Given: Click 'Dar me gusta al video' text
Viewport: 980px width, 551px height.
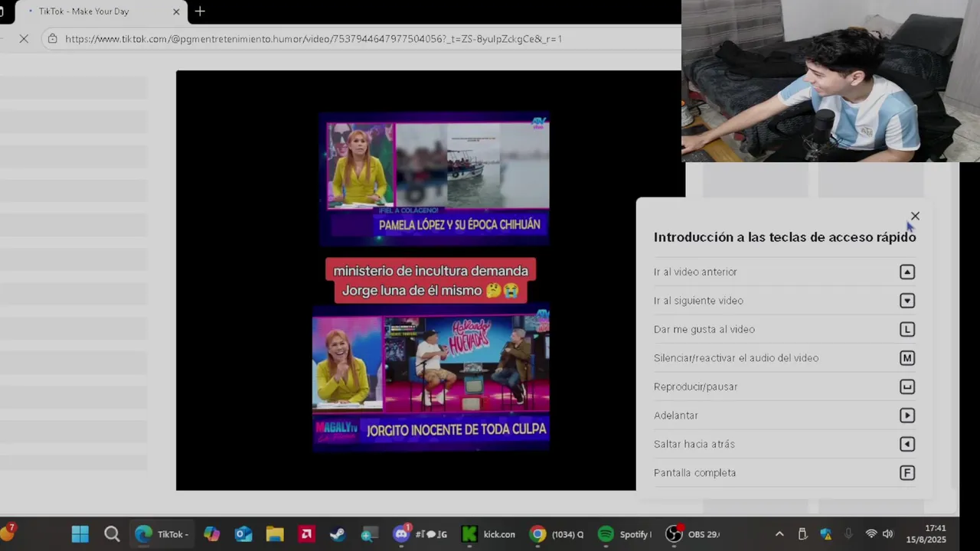Looking at the screenshot, I should coord(704,329).
